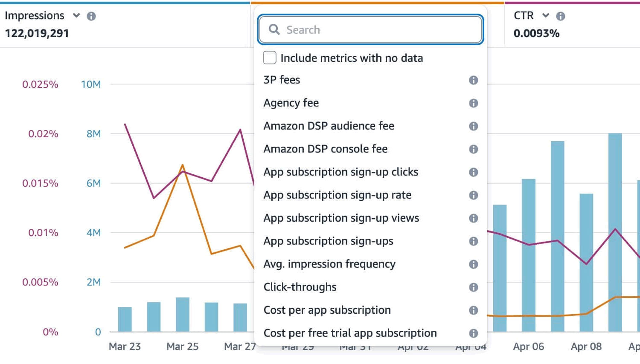This screenshot has width=640, height=364.
Task: Show info for Cost per app subscription
Action: coord(474,310)
